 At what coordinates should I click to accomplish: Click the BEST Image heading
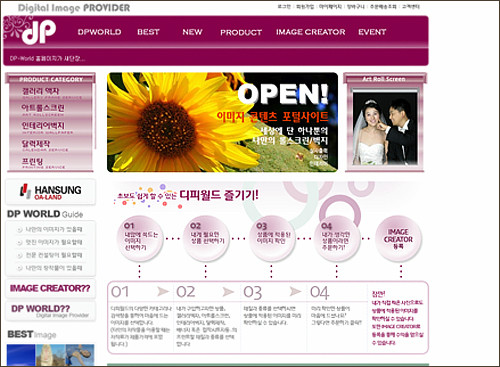coord(32,334)
